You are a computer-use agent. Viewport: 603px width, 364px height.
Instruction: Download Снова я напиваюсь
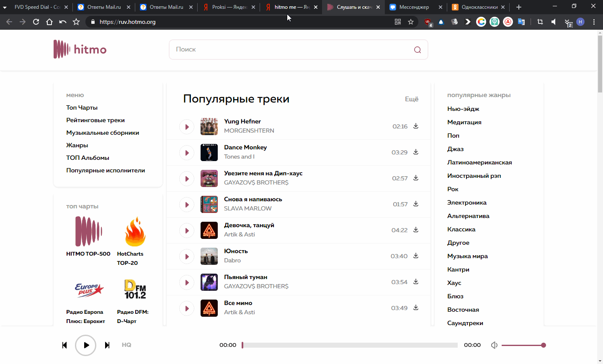416,204
